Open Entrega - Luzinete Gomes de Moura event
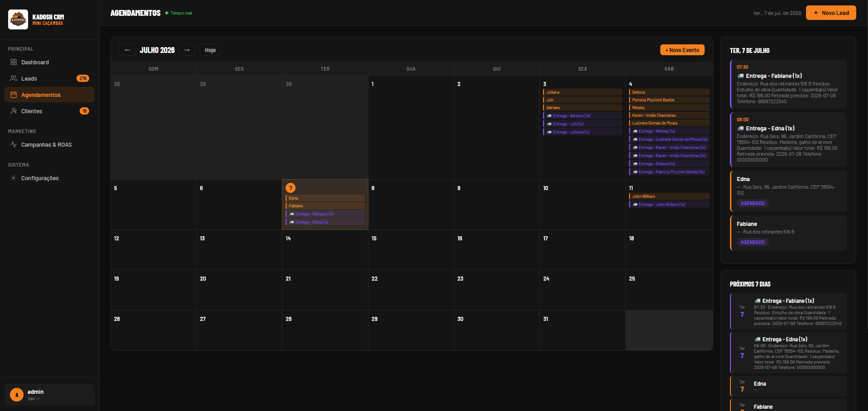 pyautogui.click(x=669, y=139)
